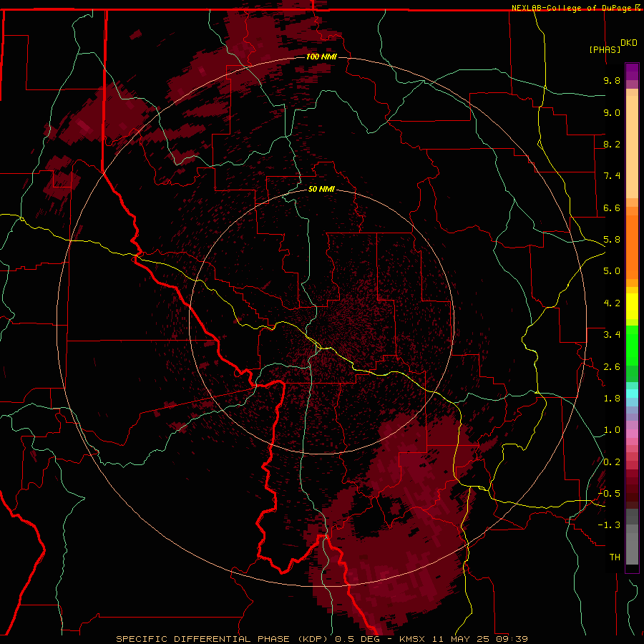Screen dimensions: 644x644
Task: Click the 4.2 scale value
Action: click(x=612, y=303)
